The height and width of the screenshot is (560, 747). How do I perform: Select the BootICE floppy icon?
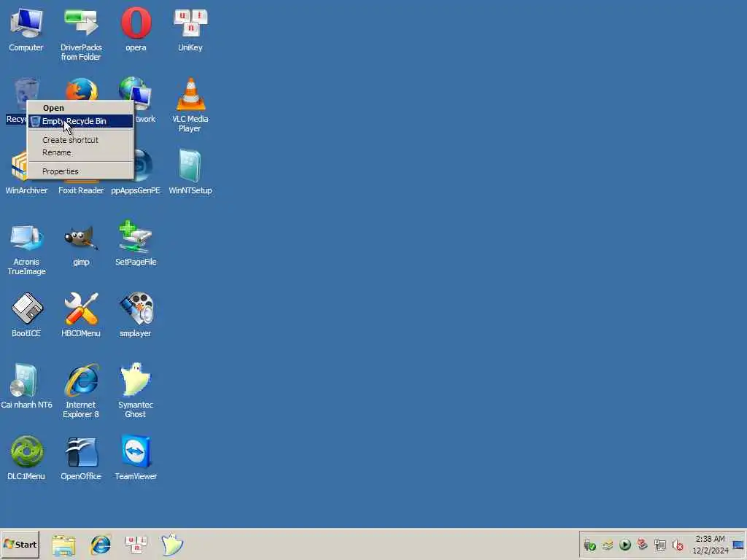pos(26,315)
